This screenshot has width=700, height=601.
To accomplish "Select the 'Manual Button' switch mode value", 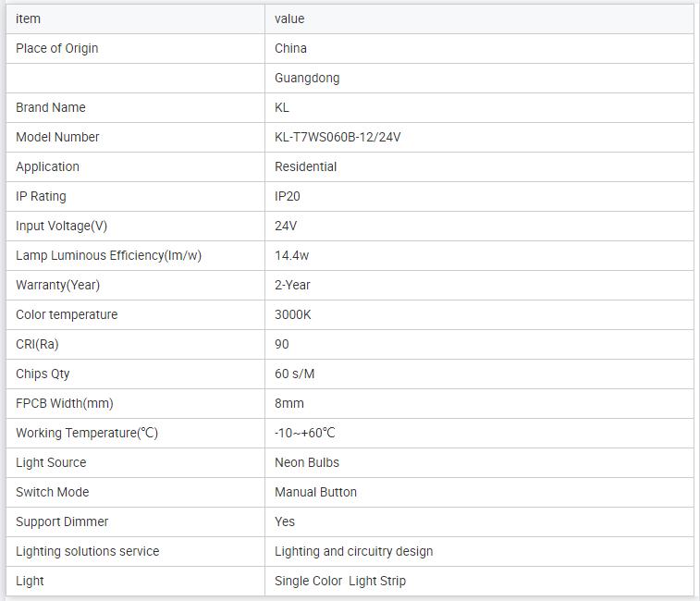I will point(315,492).
